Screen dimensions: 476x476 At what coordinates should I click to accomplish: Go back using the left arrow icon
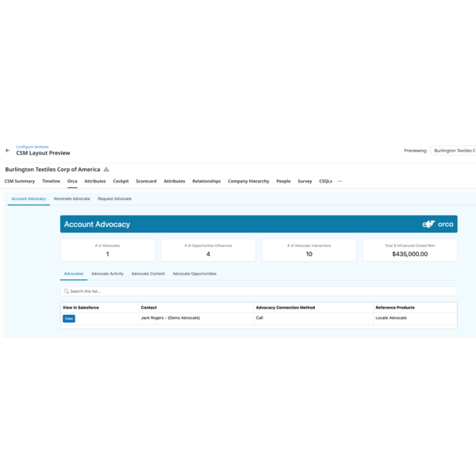8,150
